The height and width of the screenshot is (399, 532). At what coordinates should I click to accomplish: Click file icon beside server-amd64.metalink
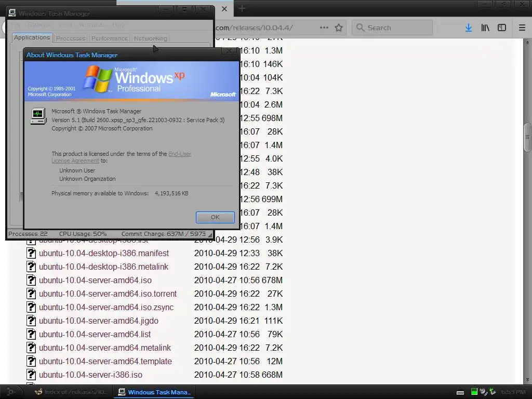[x=31, y=348]
